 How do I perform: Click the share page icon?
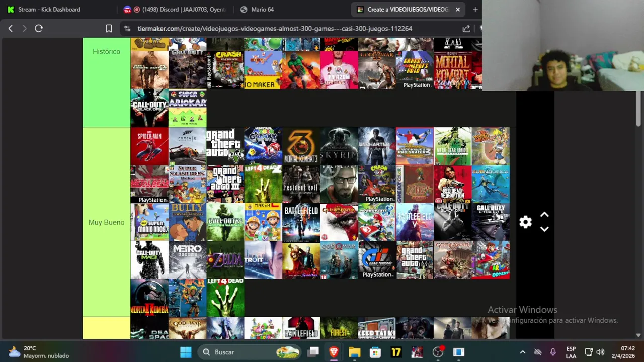click(x=466, y=29)
